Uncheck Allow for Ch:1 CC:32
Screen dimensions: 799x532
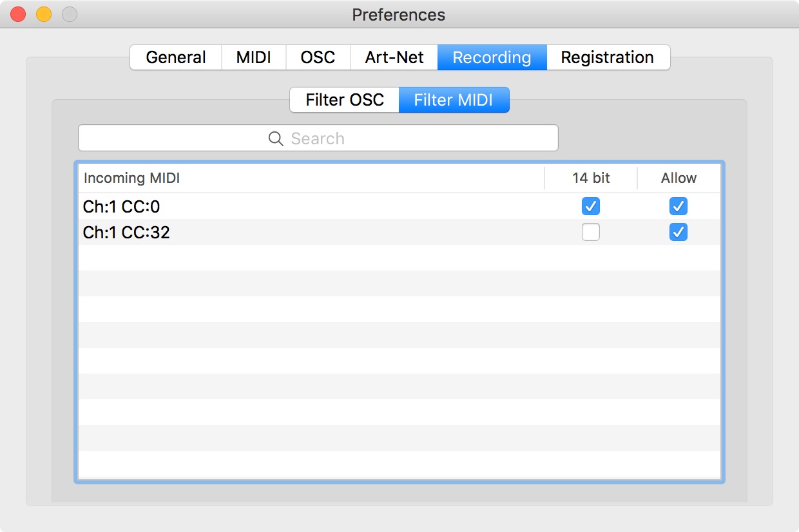(x=679, y=232)
